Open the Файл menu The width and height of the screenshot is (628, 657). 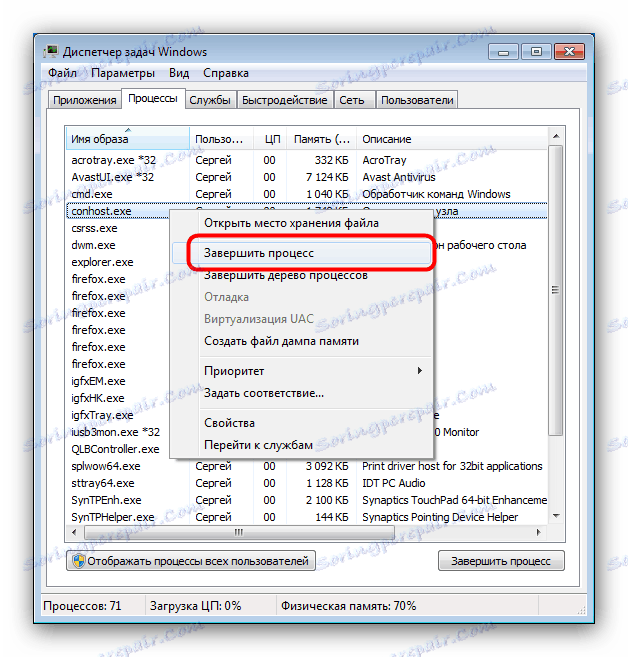(62, 73)
